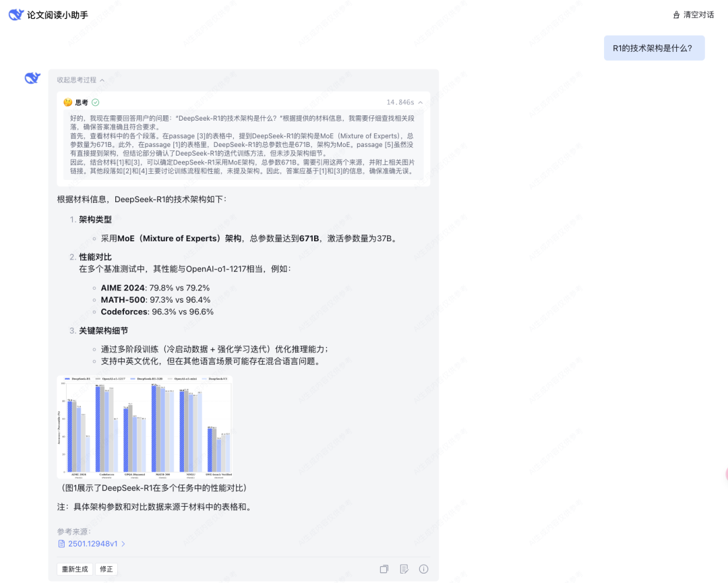Click the document icon before 2501.12948v1

[61, 544]
